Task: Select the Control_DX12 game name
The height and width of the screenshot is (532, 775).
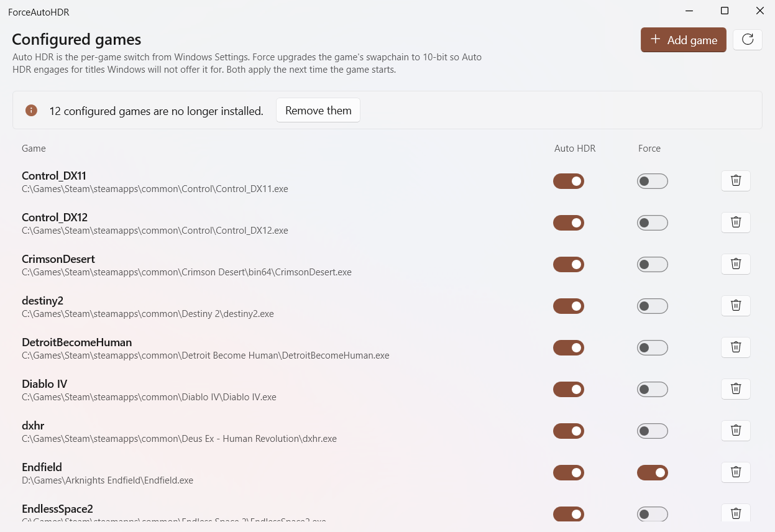Action: tap(55, 218)
